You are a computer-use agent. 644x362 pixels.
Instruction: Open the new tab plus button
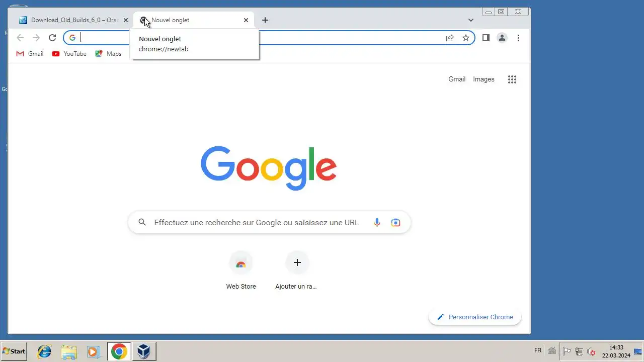pyautogui.click(x=265, y=20)
